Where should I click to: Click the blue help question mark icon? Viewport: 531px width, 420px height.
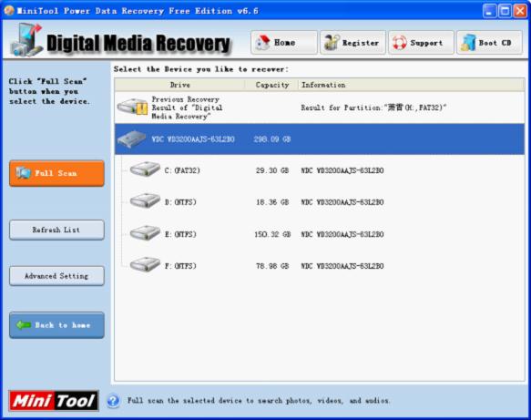point(113,401)
